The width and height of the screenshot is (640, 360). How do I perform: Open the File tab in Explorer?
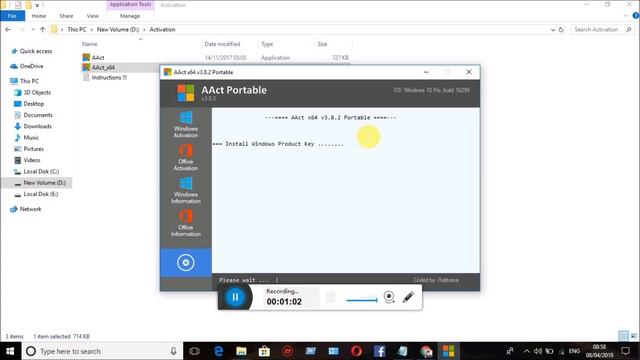tap(12, 16)
